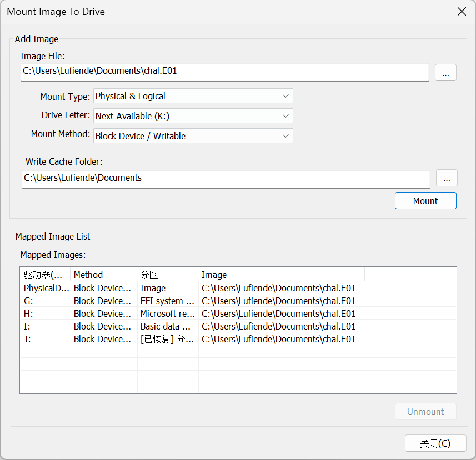Click into the Image File path field
This screenshot has height=460, width=476.
tap(224, 72)
